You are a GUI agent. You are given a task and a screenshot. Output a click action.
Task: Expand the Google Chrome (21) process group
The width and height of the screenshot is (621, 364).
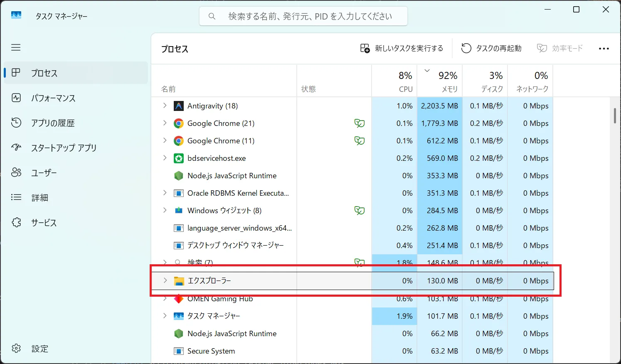click(x=165, y=123)
